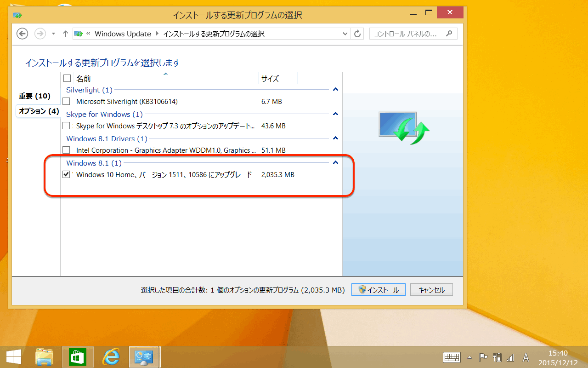Screen dimensions: 588x368
Task: Check the Microsoft Silverlight update
Action: 67,101
